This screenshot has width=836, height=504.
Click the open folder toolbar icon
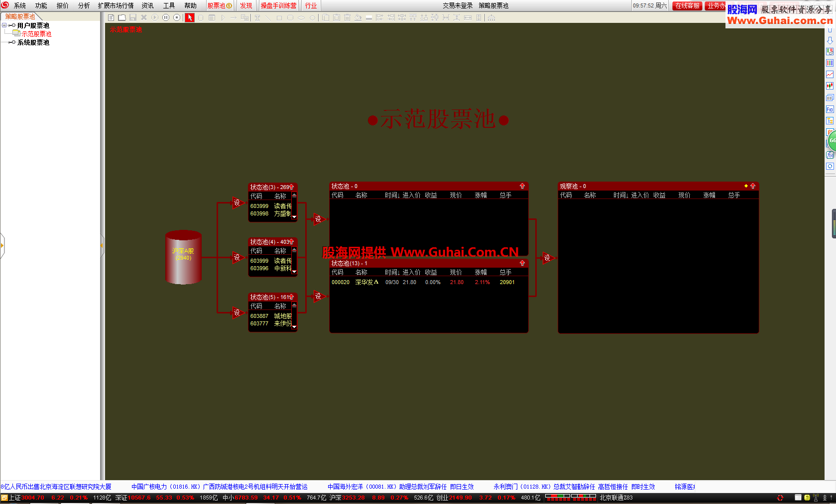122,17
